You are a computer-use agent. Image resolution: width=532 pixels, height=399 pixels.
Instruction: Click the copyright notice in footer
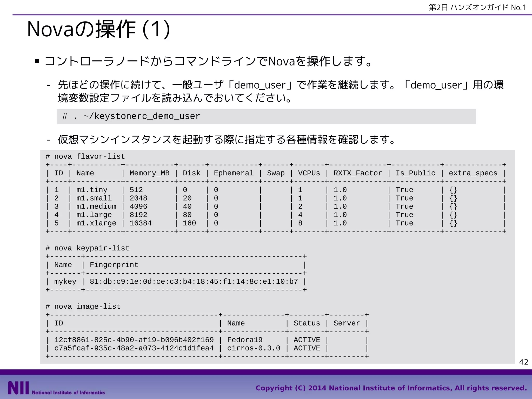tap(391, 388)
